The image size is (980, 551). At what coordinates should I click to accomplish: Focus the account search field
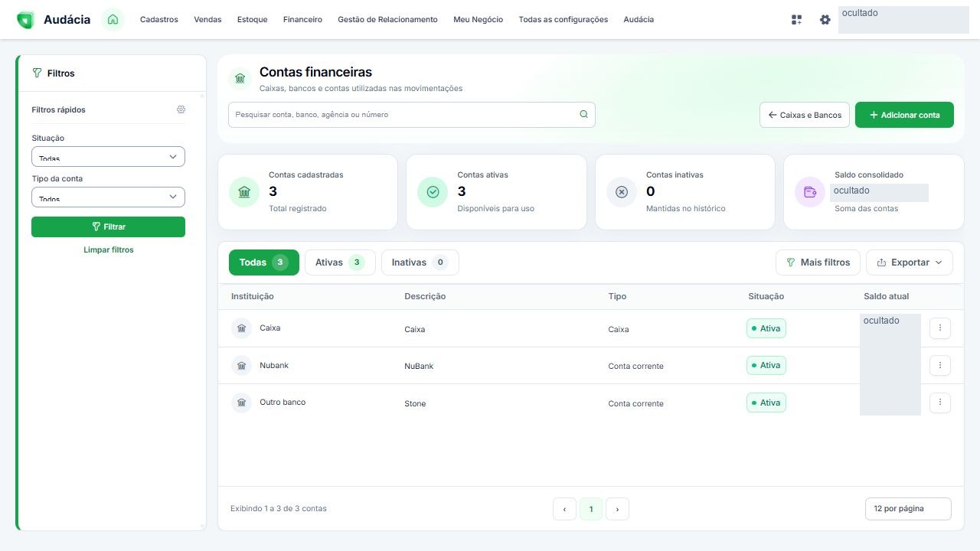412,115
